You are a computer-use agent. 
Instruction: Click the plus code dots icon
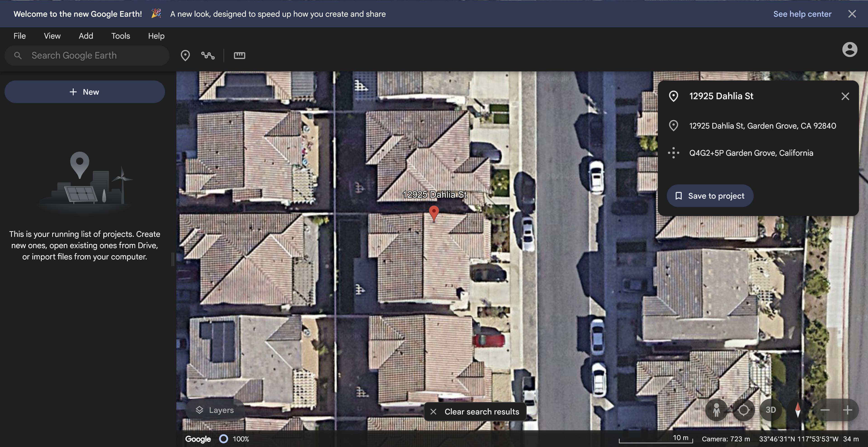click(674, 153)
